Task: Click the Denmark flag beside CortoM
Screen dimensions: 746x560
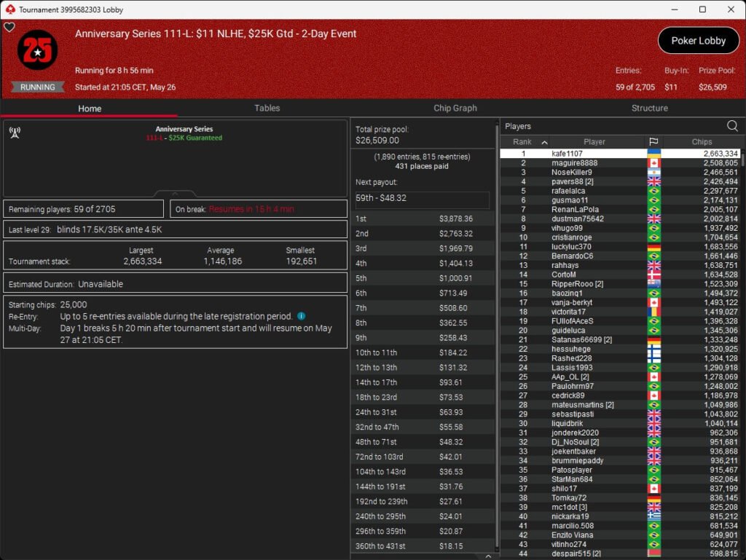Action: pos(653,275)
